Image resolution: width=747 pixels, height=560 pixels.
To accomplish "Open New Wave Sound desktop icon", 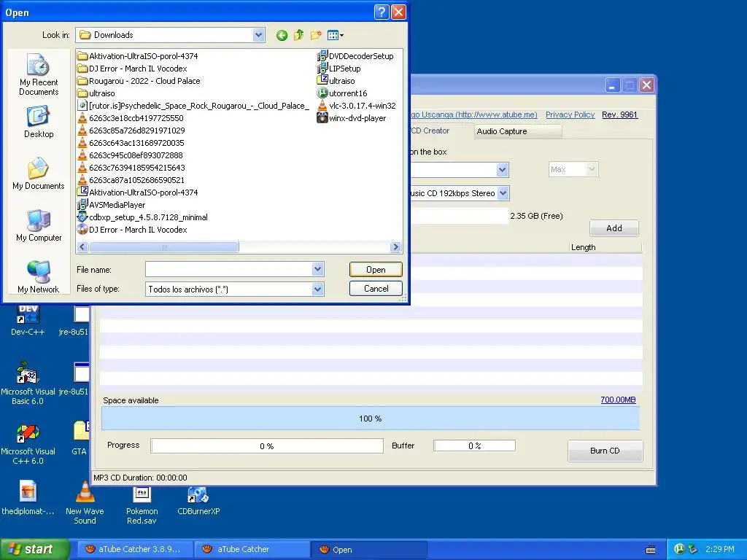I will click(x=85, y=503).
